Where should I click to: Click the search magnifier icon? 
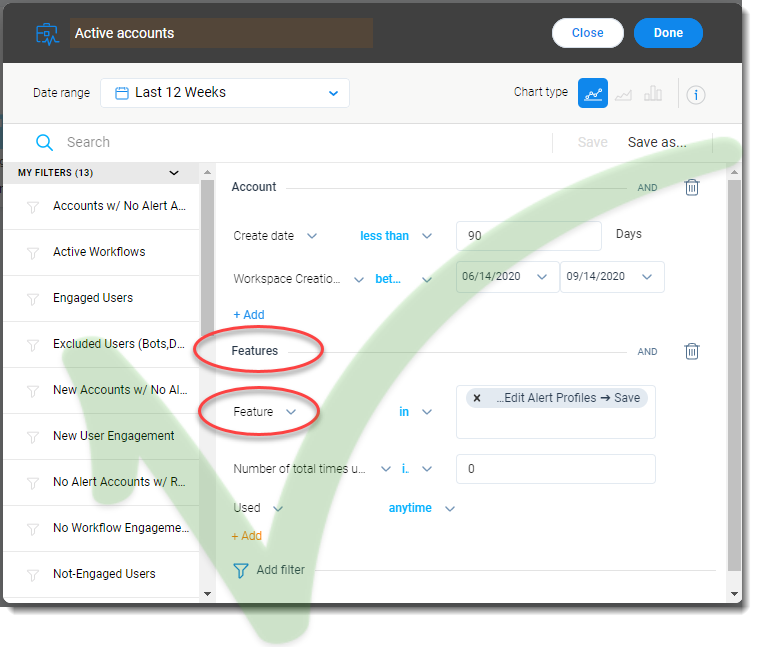point(44,142)
